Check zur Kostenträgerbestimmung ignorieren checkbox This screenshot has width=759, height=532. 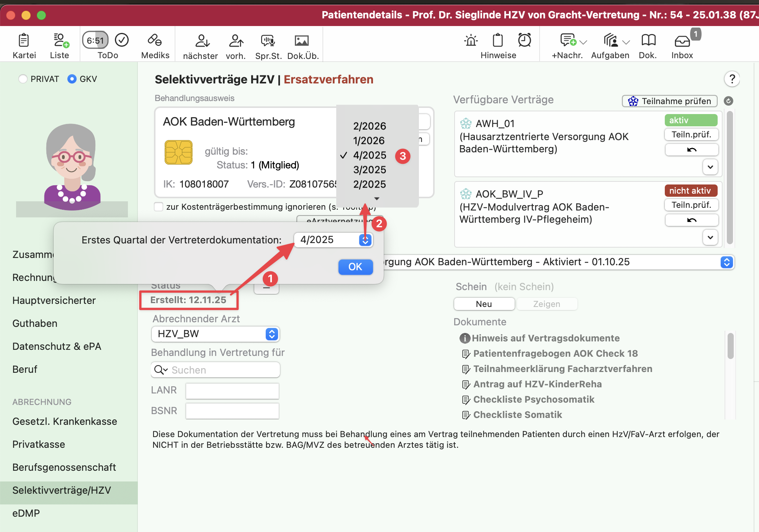coord(159,207)
